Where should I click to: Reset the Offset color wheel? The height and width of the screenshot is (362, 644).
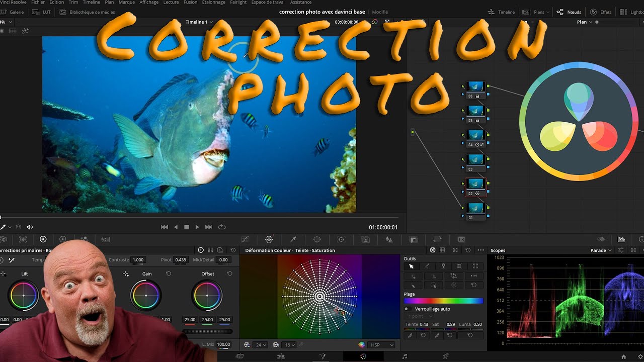[229, 274]
